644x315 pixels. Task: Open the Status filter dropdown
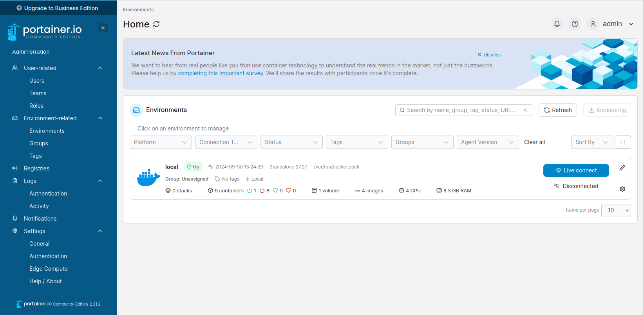point(291,142)
